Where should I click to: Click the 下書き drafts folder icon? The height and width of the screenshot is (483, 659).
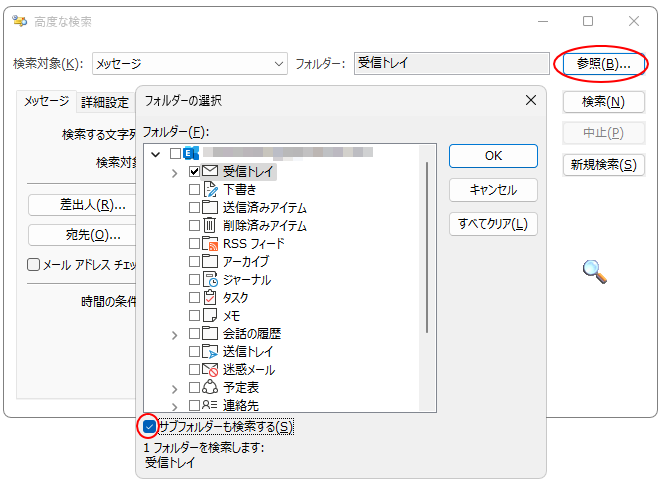(210, 189)
